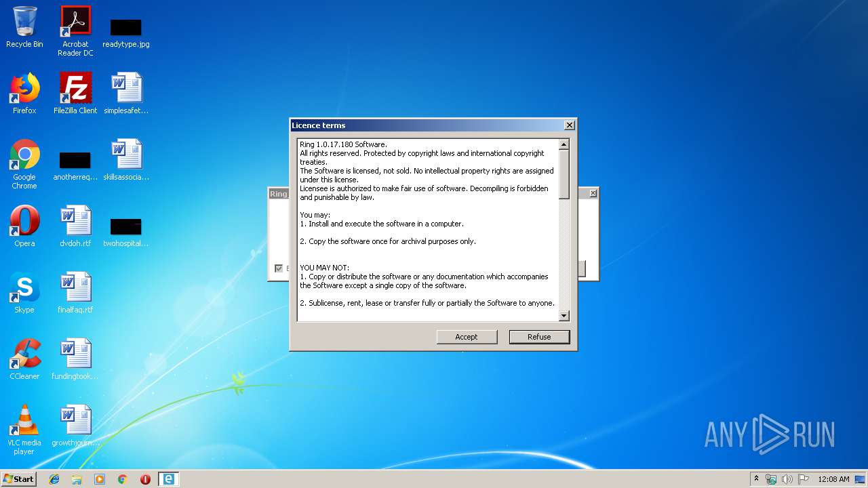Screen dimensions: 868x488
Task: Select the dvdoh.rtf document icon
Action: (x=75, y=226)
